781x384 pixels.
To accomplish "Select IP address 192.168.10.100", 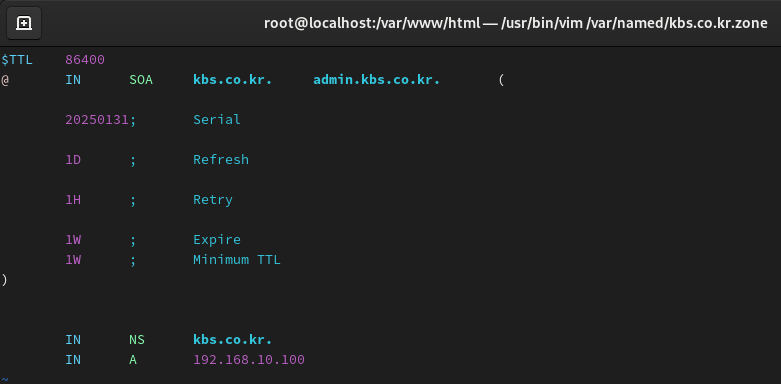I will coord(249,360).
